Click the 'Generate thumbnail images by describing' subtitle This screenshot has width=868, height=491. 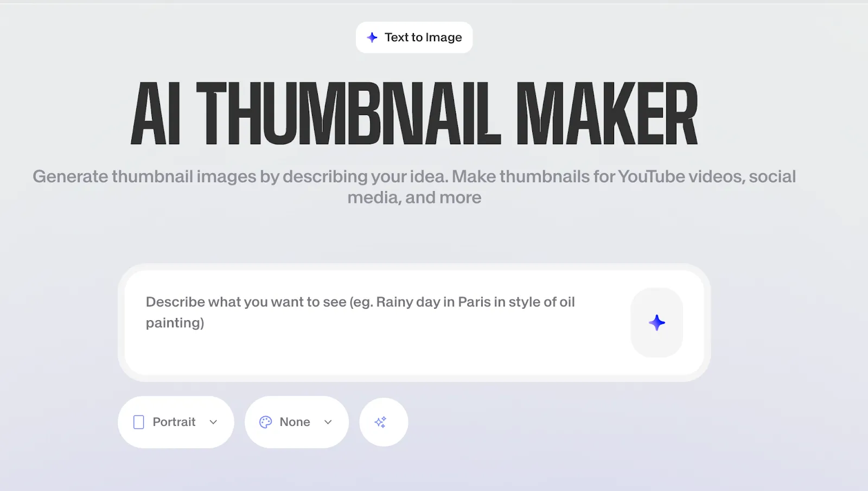[x=414, y=187]
